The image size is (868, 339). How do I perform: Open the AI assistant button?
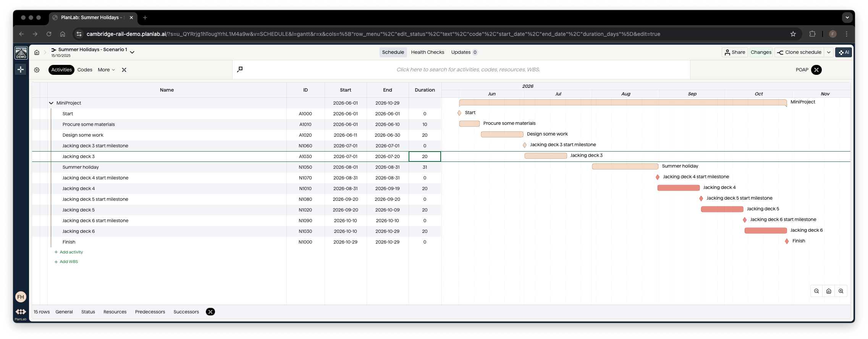tap(843, 52)
